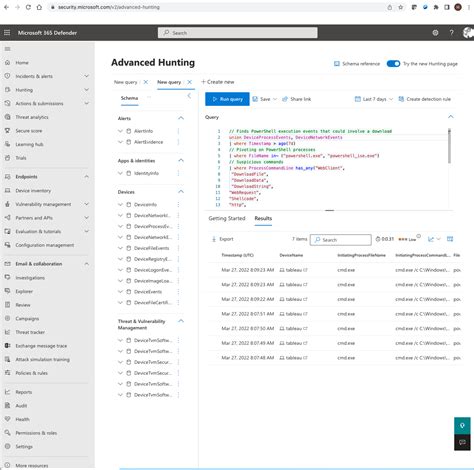This screenshot has width=474, height=470.
Task: Expand the AlertInfo table schema
Action: pos(120,131)
